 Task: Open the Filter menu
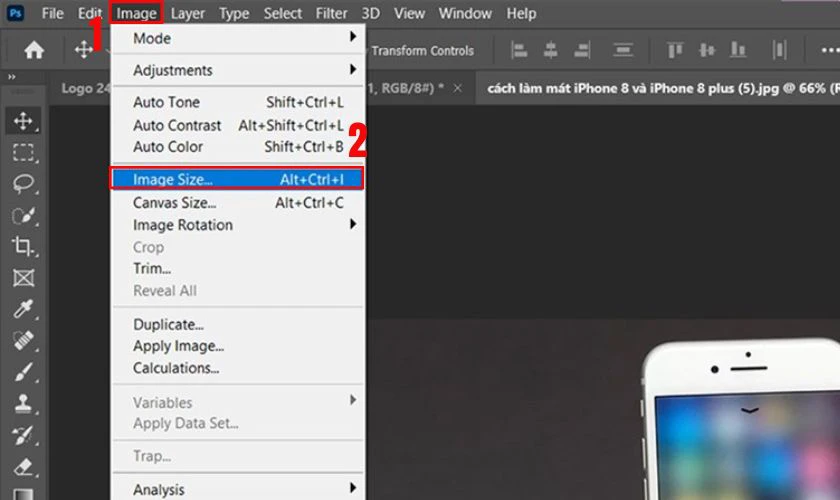pyautogui.click(x=331, y=13)
